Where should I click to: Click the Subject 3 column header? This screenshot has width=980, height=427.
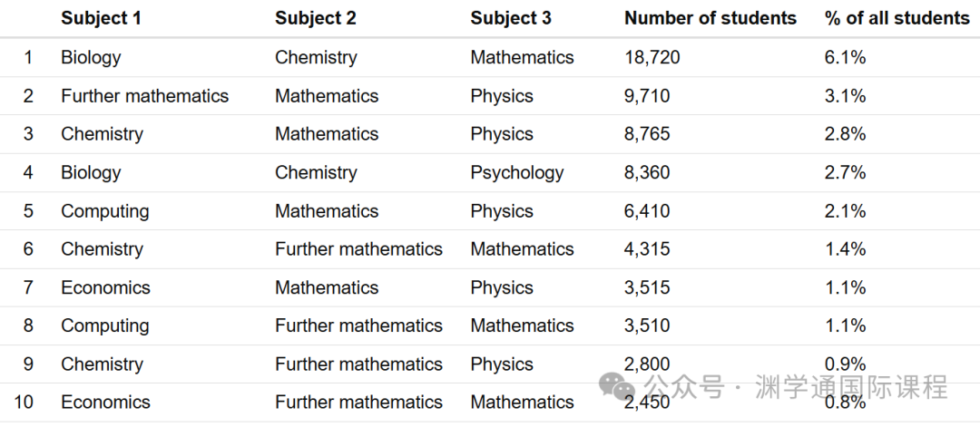click(x=511, y=18)
